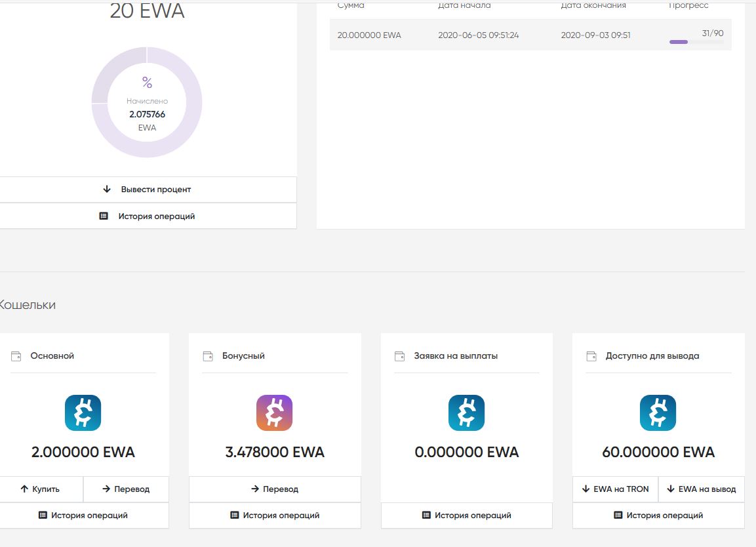Open История операций for Бонусный wallet
The height and width of the screenshot is (547, 756).
click(x=275, y=516)
